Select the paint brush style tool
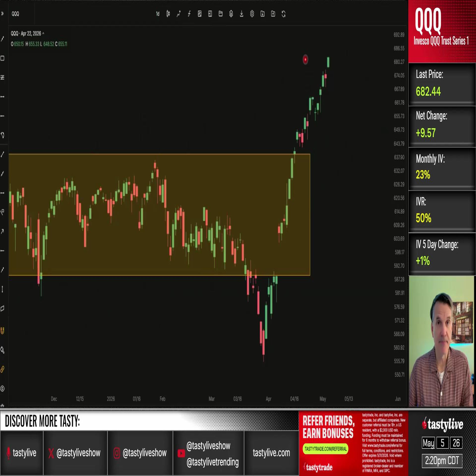The width and height of the screenshot is (476, 476). click(x=3, y=350)
